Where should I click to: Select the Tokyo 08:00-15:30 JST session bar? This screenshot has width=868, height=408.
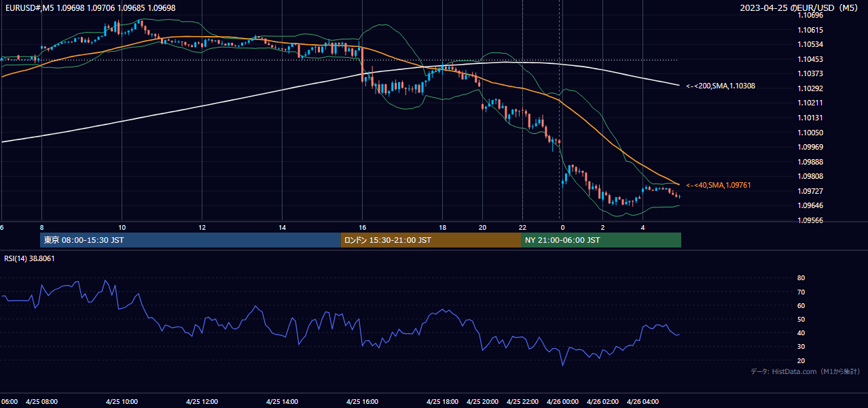coord(190,240)
